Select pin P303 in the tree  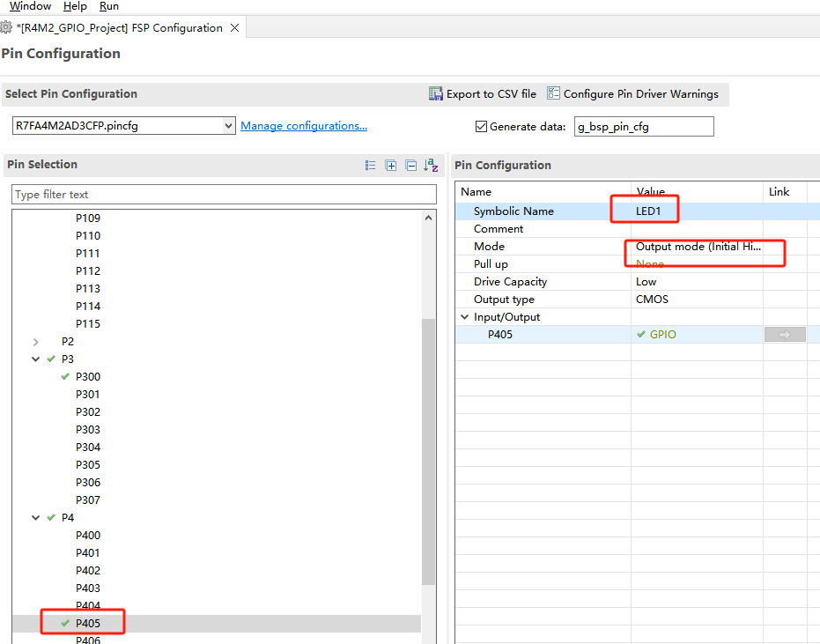[88, 430]
